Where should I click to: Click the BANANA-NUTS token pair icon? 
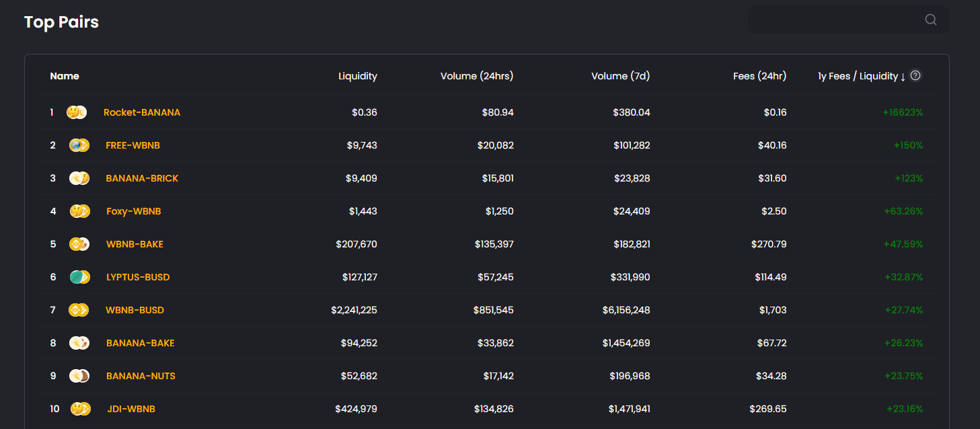(x=79, y=376)
